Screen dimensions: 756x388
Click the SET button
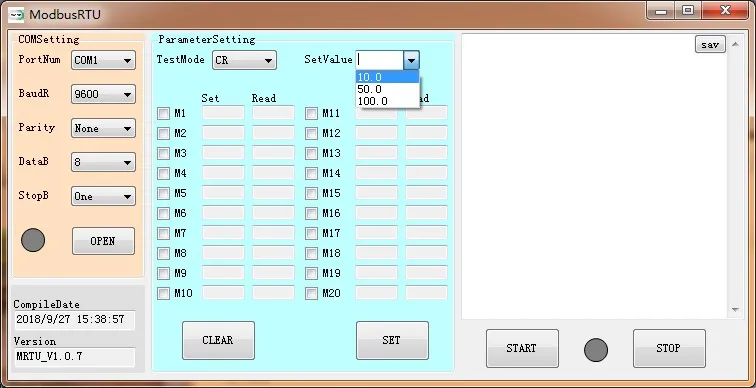[392, 340]
